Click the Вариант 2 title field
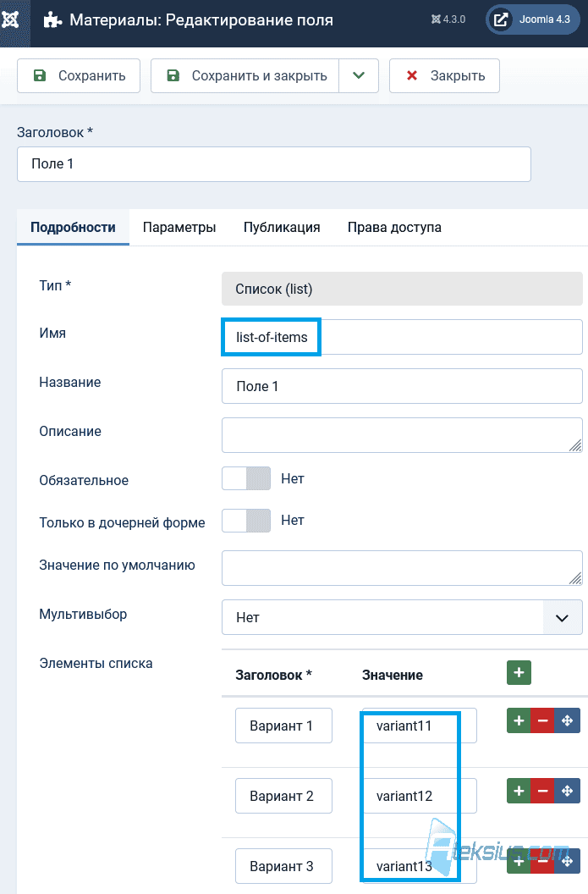588x894 pixels. [283, 795]
